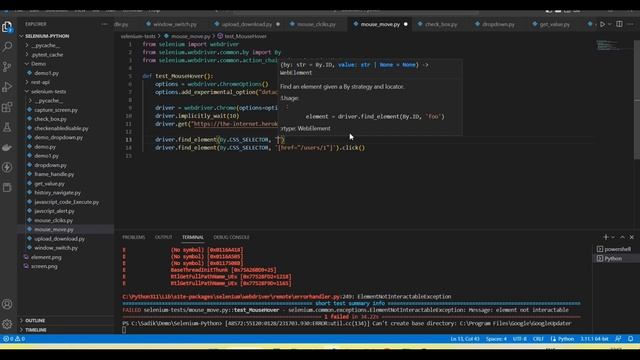Run Python file with the play button
Image resolution: width=640 pixels, height=360 pixels.
(x=602, y=24)
